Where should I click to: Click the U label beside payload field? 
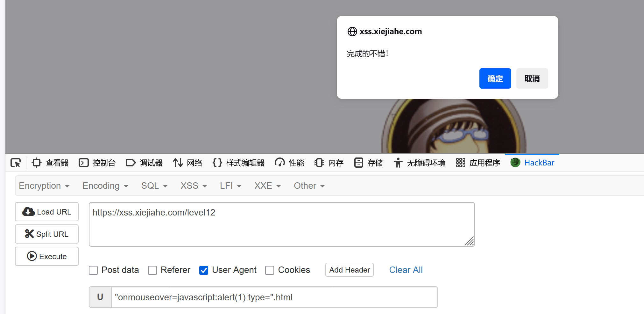pos(100,297)
